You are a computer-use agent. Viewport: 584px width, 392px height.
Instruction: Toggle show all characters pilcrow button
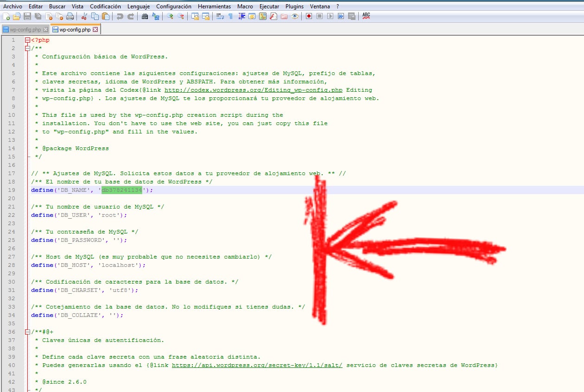click(230, 16)
